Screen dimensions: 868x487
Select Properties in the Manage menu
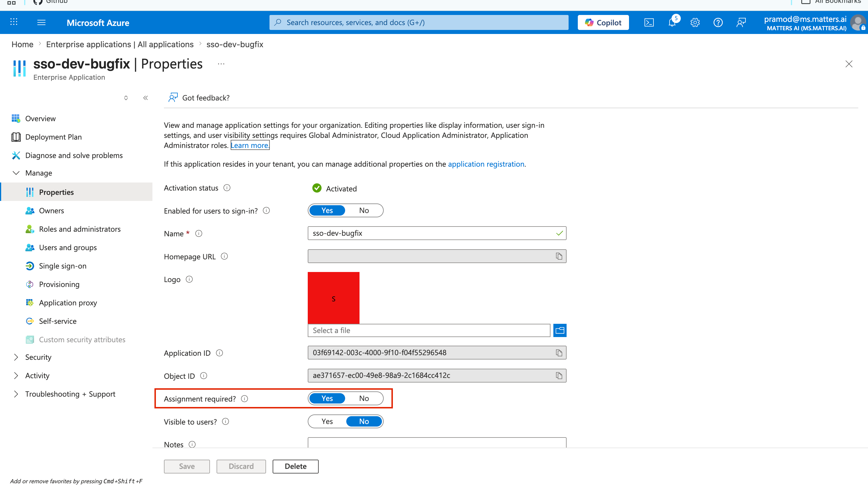point(77,192)
